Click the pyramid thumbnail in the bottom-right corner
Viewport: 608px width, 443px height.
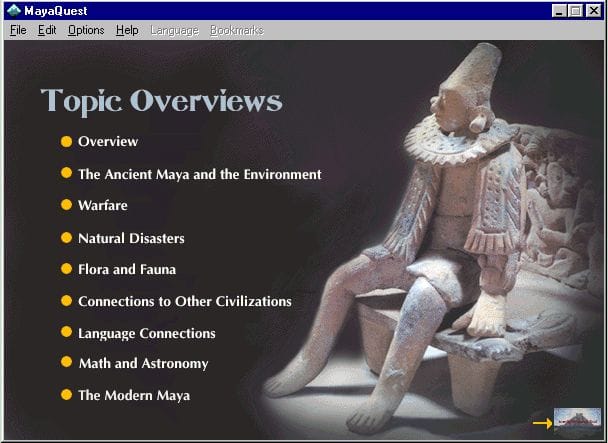tap(577, 420)
